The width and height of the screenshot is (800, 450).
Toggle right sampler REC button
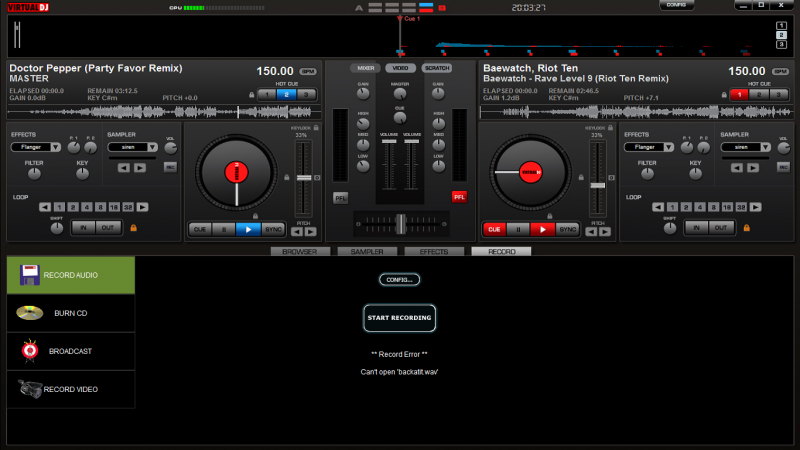pos(783,167)
